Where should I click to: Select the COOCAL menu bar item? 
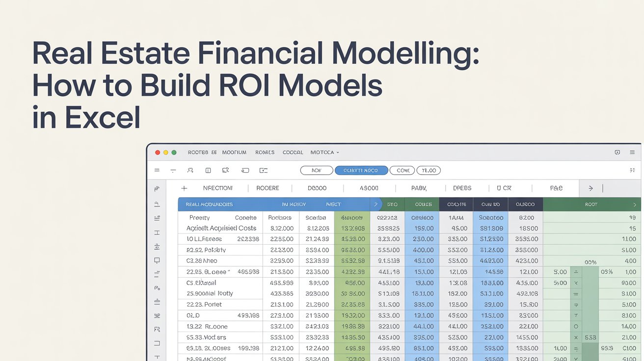coord(293,152)
